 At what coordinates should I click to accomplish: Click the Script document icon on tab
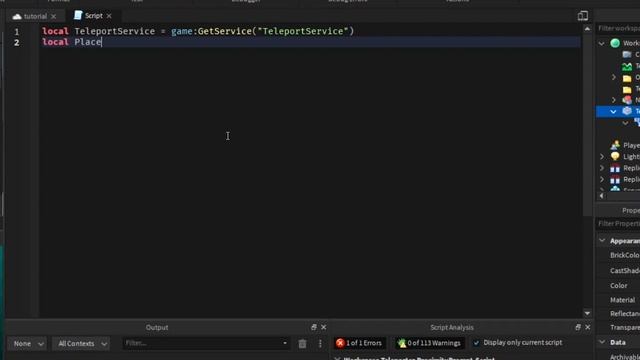78,16
